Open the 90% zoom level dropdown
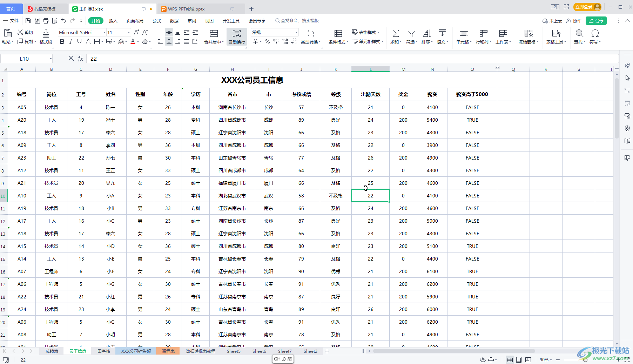Image resolution: width=633 pixels, height=364 pixels. pos(546,360)
